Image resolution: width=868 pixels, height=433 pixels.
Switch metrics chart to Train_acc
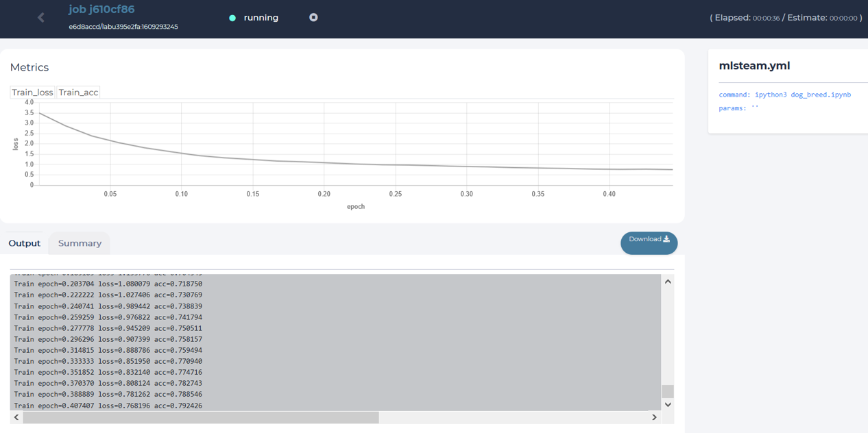[x=78, y=92]
